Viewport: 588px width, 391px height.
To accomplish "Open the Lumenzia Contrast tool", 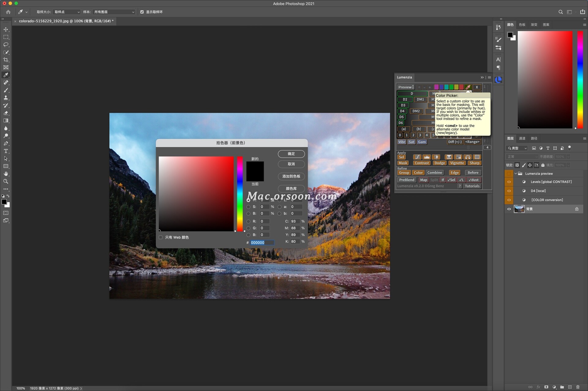I will (x=422, y=163).
